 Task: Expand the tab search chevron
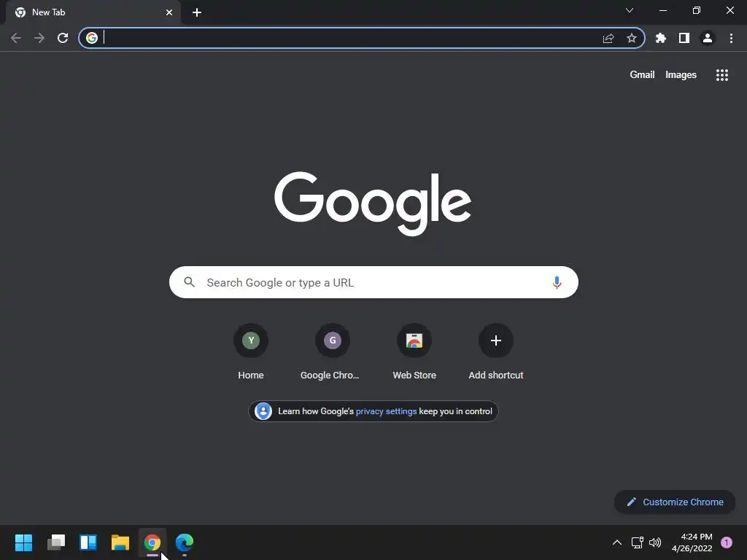coord(630,10)
